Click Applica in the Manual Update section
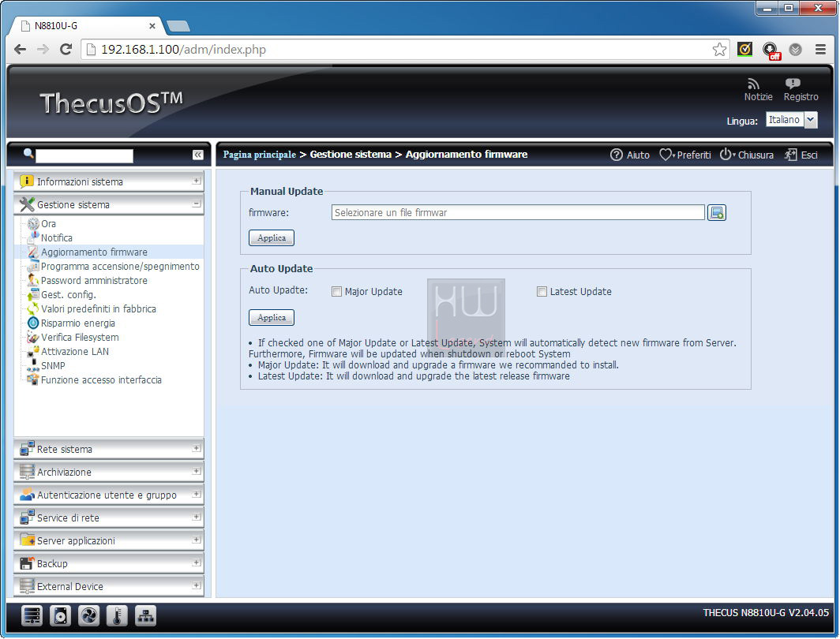 272,237
